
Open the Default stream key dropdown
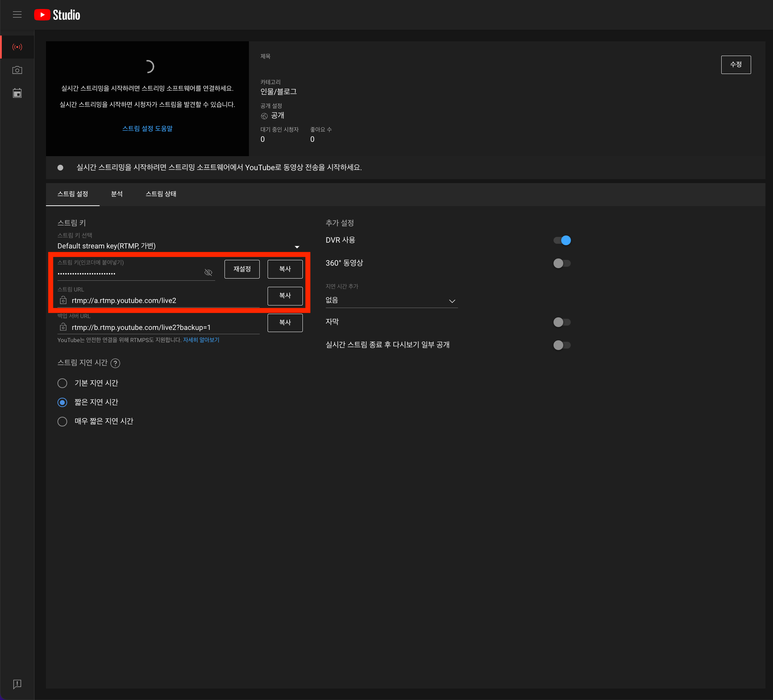coord(179,246)
